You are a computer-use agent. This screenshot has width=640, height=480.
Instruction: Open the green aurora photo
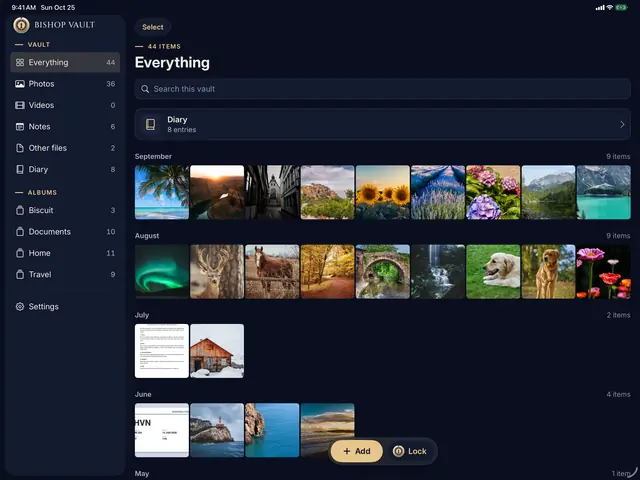pos(162,272)
